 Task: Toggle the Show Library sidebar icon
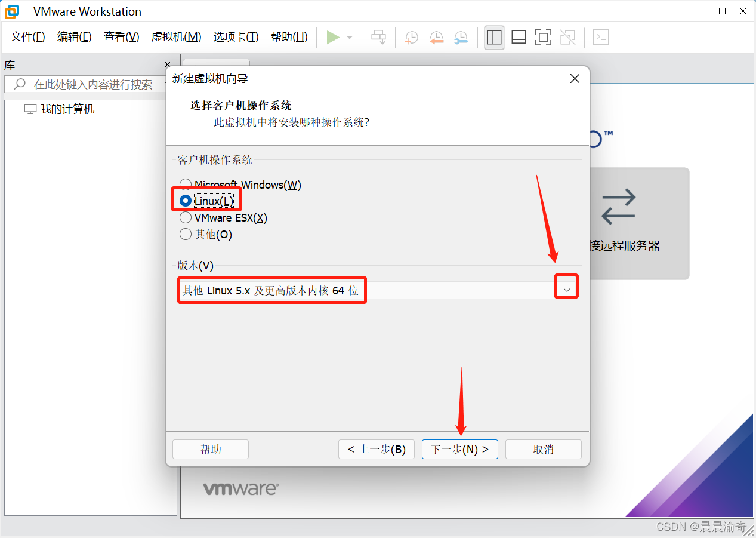[x=494, y=38]
